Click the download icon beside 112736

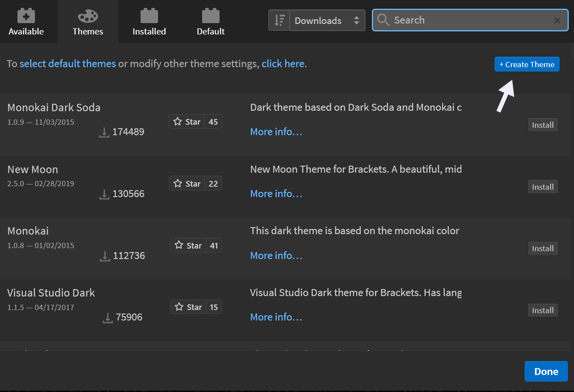pyautogui.click(x=105, y=256)
